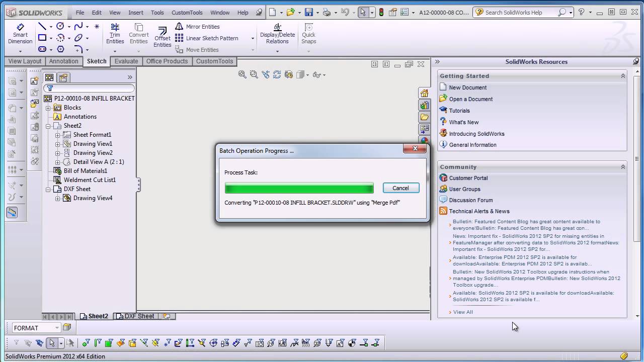
Task: Click the filter funnel icon in tree
Action: (x=50, y=88)
